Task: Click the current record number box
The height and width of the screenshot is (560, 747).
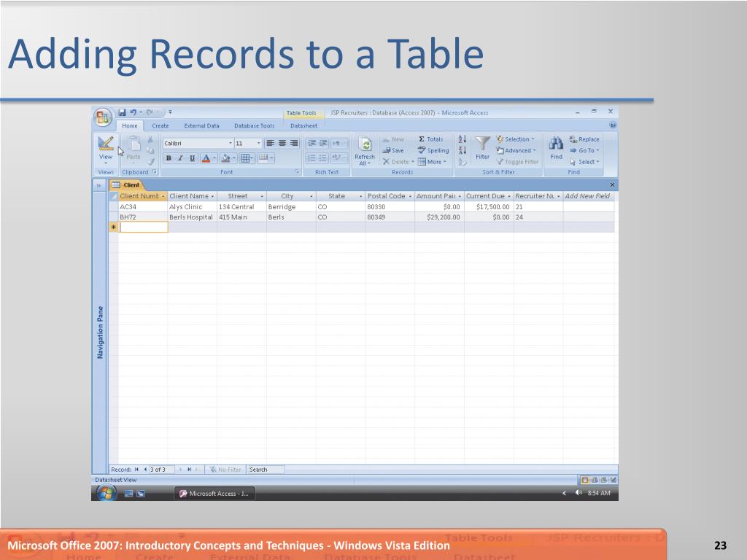Action: coord(161,470)
